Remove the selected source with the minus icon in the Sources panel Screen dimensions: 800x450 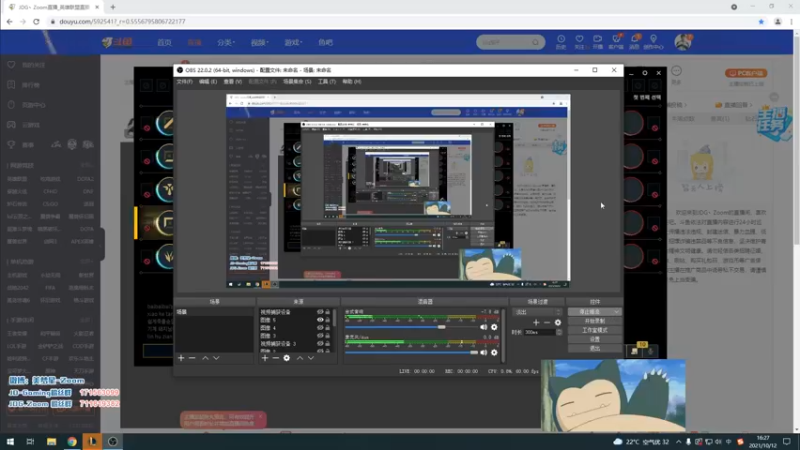pyautogui.click(x=276, y=358)
